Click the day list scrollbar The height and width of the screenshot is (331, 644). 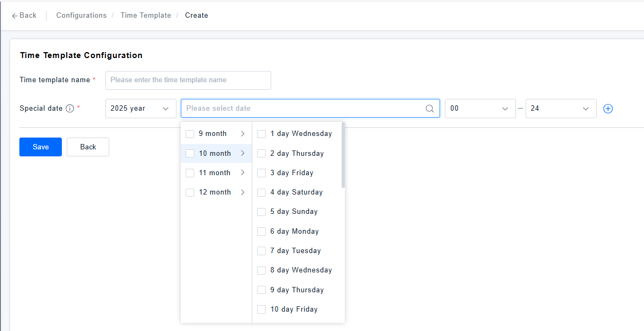coord(343,156)
